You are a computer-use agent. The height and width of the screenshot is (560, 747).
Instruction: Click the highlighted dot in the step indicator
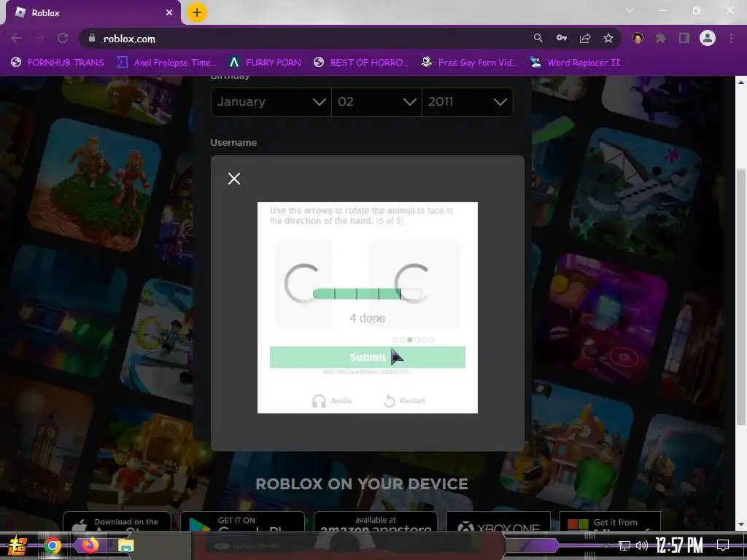click(410, 340)
